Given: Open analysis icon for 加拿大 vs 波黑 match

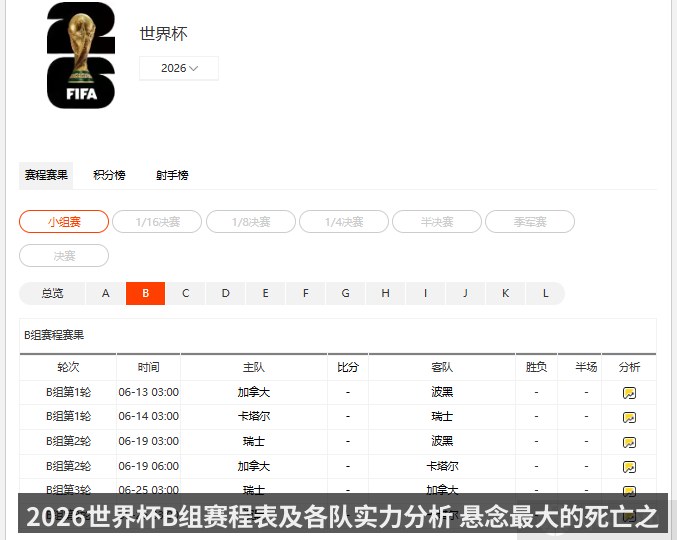Looking at the screenshot, I should [x=629, y=393].
